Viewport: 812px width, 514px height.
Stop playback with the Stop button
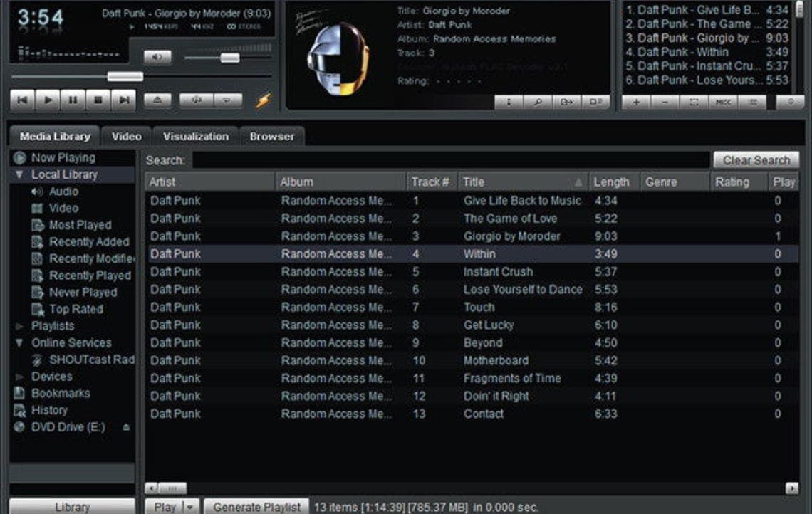(98, 100)
